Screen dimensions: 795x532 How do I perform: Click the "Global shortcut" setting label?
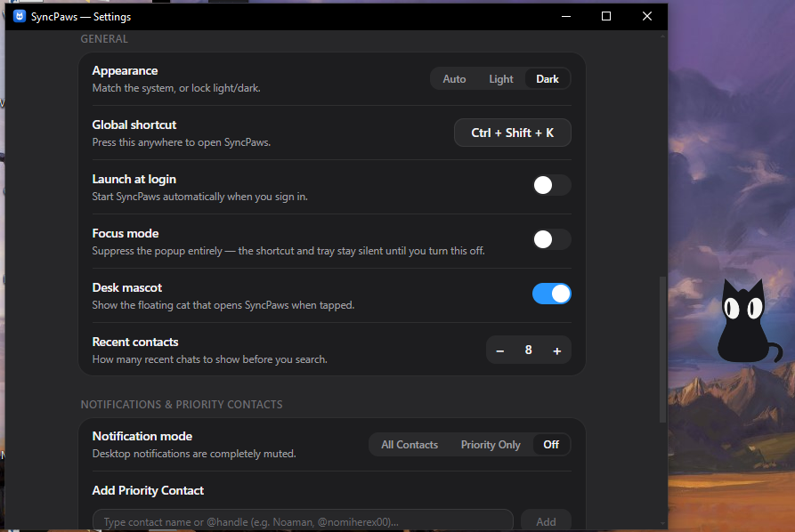point(134,125)
